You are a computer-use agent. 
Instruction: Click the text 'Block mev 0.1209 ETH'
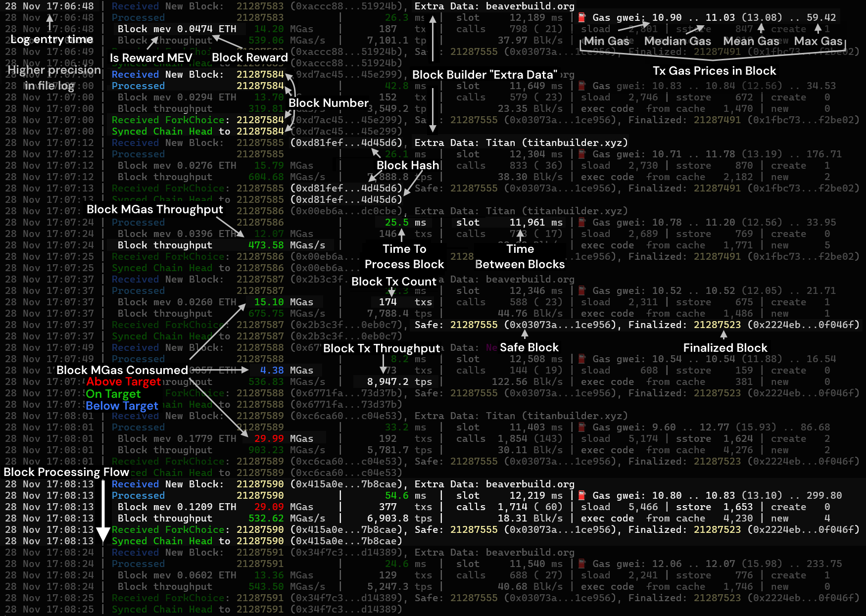coord(177,507)
